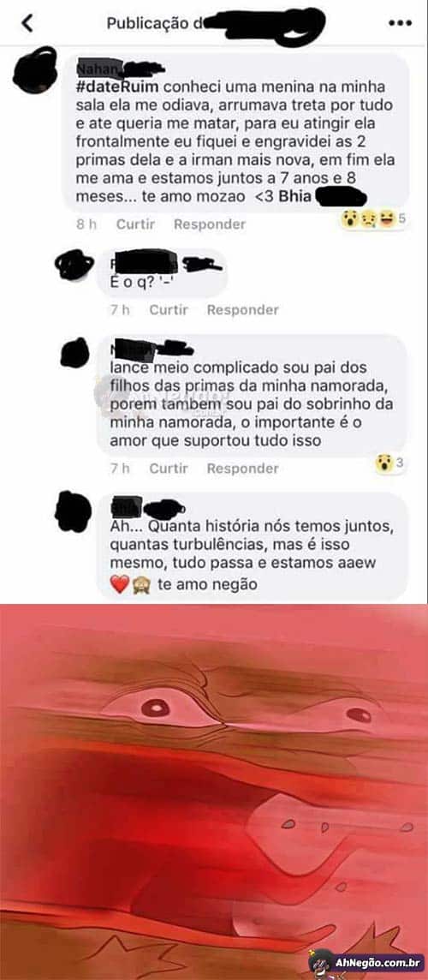428x980 pixels.
Task: Tap the blacked-out avatar of first commenter
Action: click(36, 70)
